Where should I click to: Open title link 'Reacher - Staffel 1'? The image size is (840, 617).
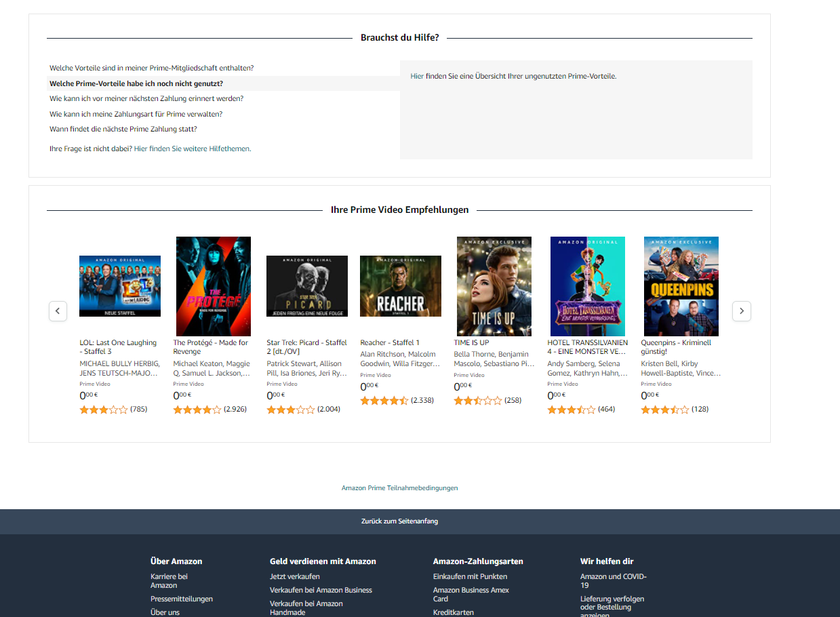coord(390,343)
